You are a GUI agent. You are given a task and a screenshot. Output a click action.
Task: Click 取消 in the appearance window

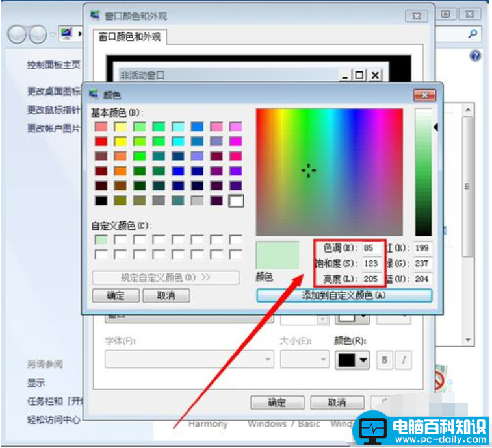click(x=337, y=403)
